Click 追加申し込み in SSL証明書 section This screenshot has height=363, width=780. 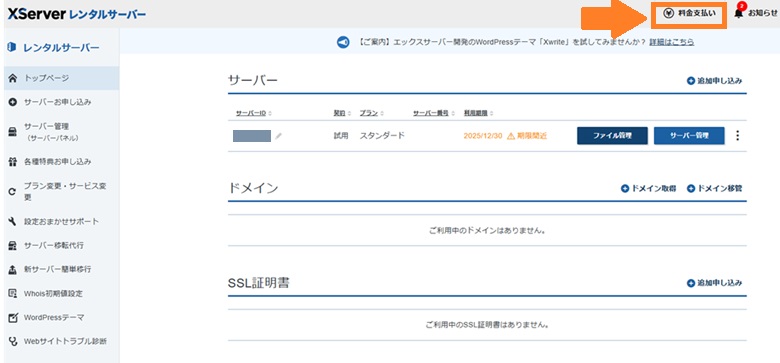pos(714,283)
